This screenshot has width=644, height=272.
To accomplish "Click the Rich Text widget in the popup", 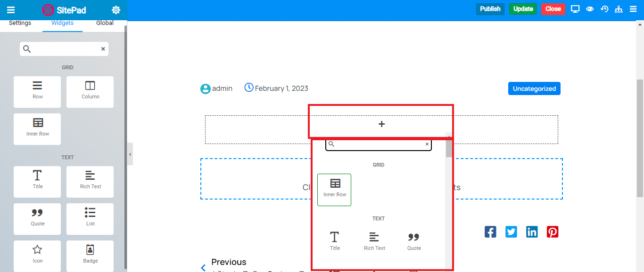I will [374, 241].
